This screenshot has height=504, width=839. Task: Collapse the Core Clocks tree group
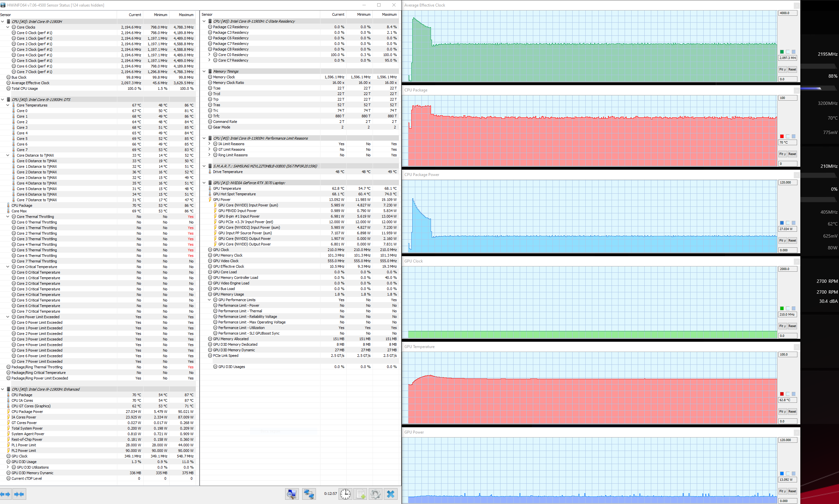[x=8, y=27]
